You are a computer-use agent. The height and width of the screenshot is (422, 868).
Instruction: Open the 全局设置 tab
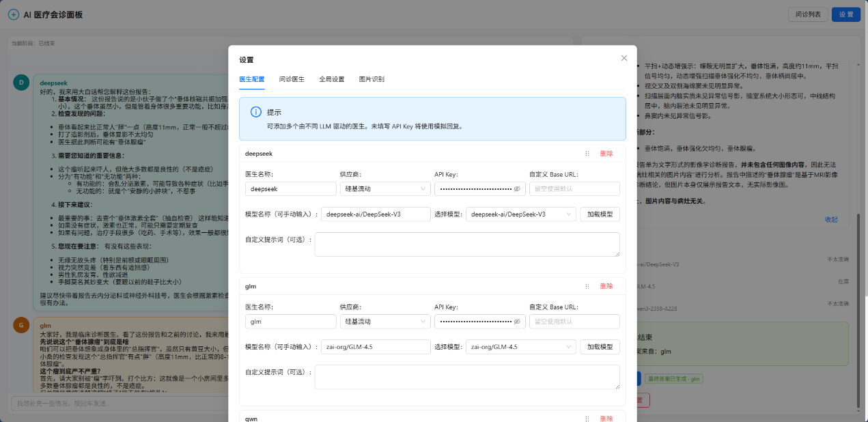coord(332,79)
